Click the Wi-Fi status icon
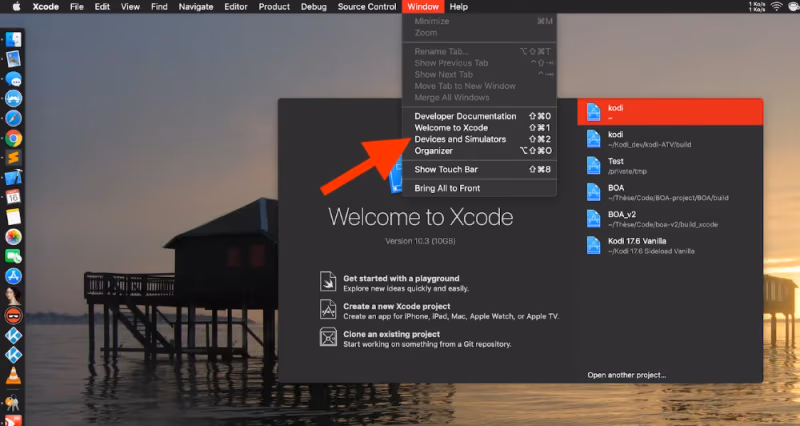 coord(776,7)
